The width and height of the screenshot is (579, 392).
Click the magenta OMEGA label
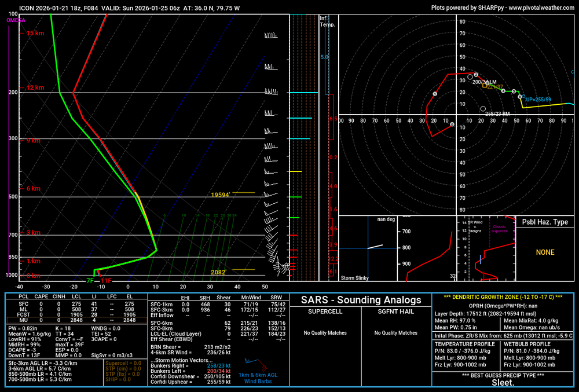coord(16,20)
